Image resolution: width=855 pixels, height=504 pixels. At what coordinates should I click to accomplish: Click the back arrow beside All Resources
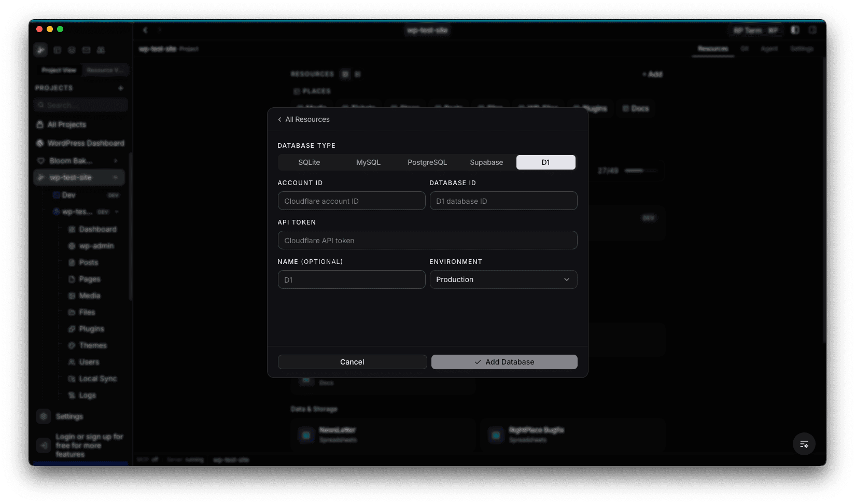279,119
